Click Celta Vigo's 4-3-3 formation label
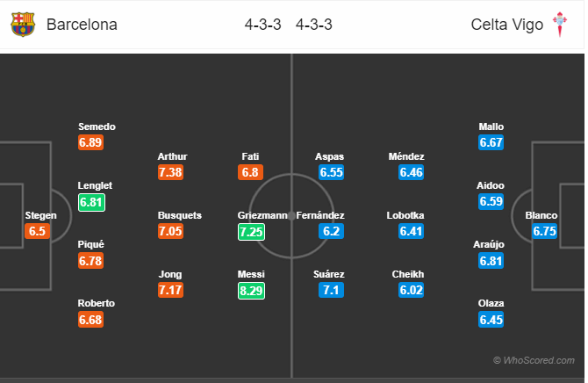The width and height of the screenshot is (588, 383). tap(314, 25)
